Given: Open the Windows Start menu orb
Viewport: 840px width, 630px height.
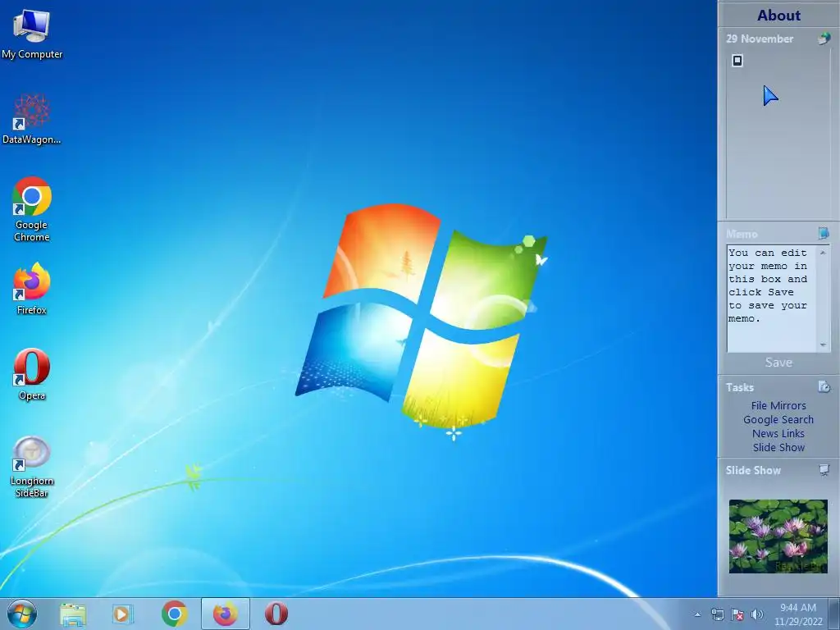Looking at the screenshot, I should coord(22,614).
